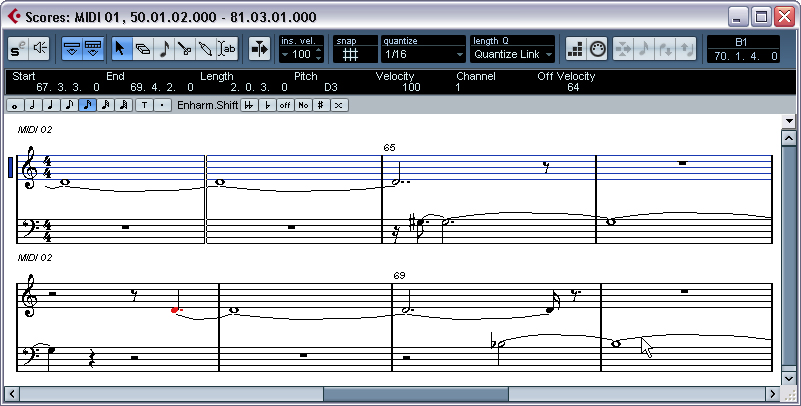Apply sharp enharmonic shift

320,105
